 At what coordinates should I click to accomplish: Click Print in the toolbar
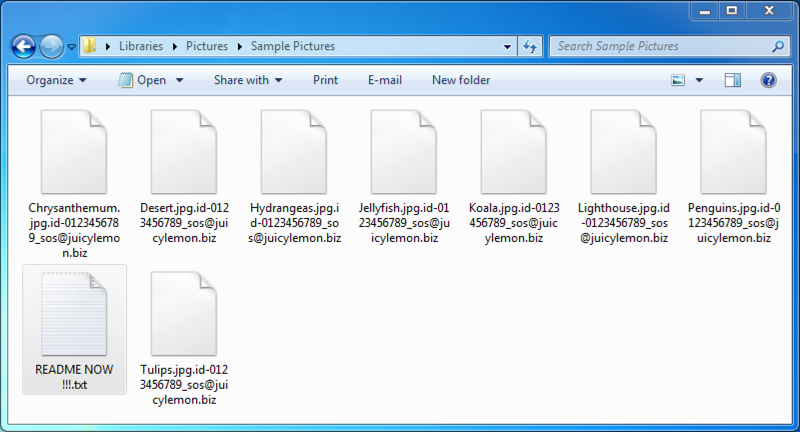(325, 80)
